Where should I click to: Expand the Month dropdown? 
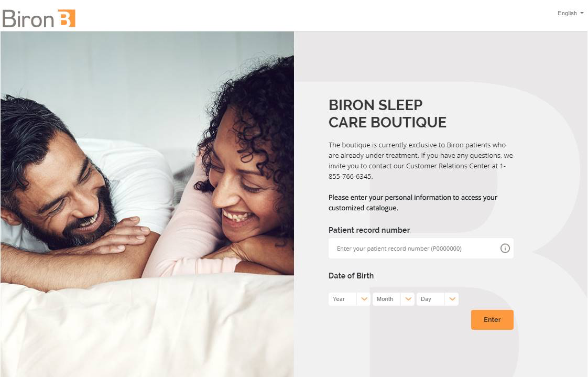click(394, 299)
